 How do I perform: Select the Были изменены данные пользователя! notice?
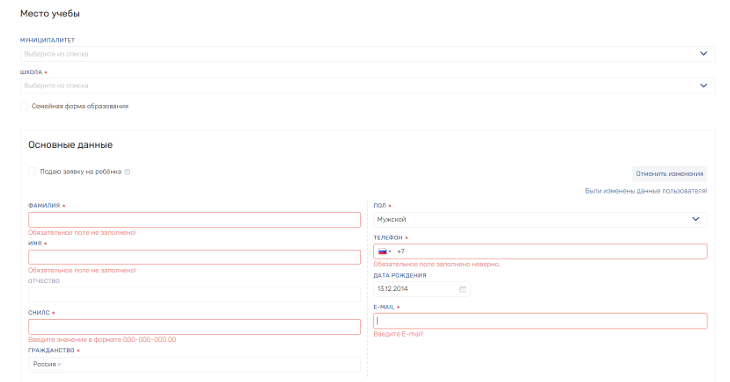tap(646, 191)
